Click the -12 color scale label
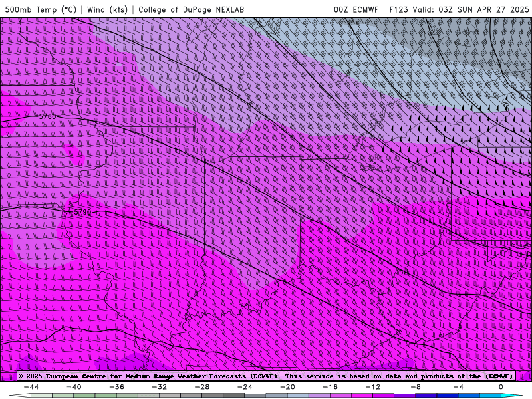532x399 pixels. (x=373, y=387)
